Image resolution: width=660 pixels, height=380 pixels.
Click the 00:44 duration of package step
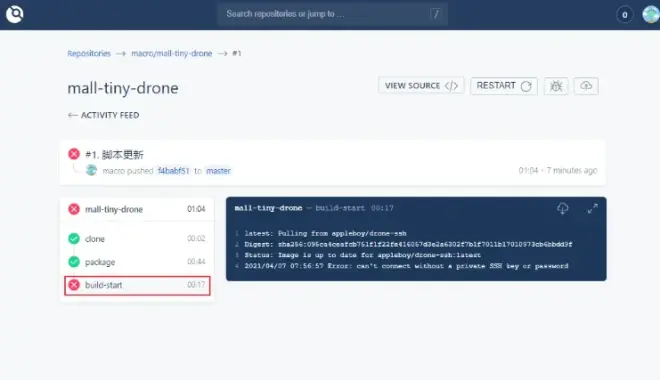pyautogui.click(x=196, y=262)
